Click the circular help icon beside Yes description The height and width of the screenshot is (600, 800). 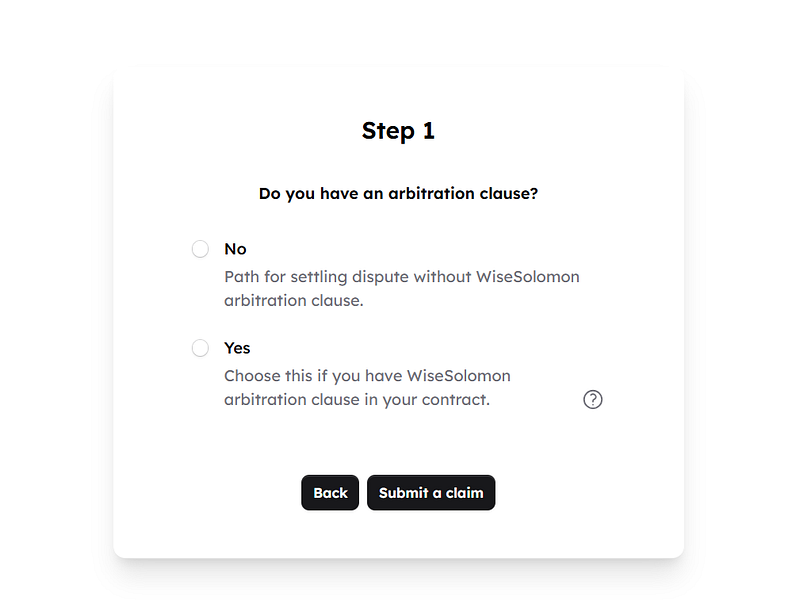592,399
